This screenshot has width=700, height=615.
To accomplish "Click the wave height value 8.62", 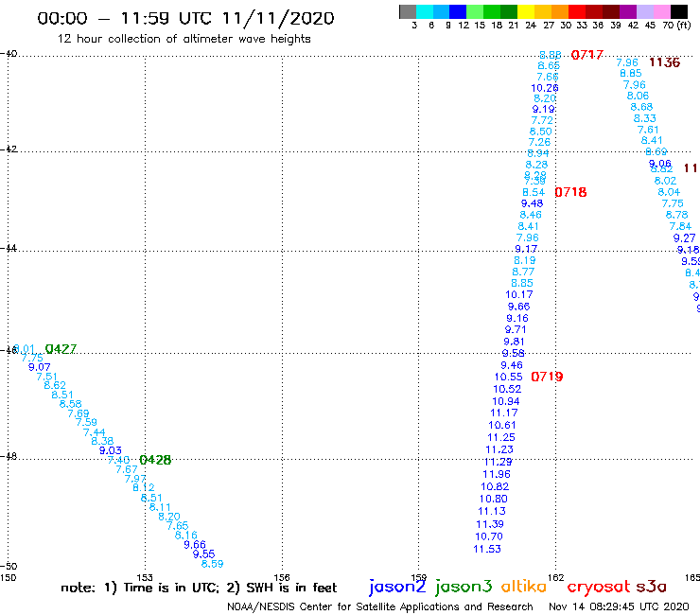I will [55, 385].
